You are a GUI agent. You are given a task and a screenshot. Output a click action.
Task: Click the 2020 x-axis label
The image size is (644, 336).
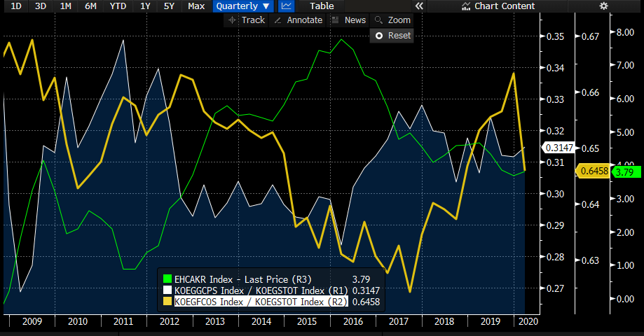(528, 321)
